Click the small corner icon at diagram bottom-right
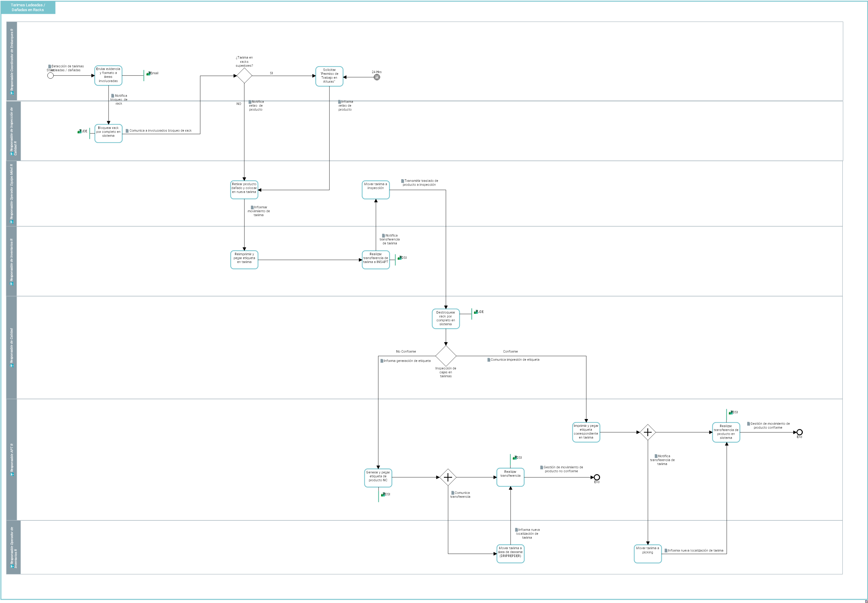The height and width of the screenshot is (603, 868). (866, 601)
